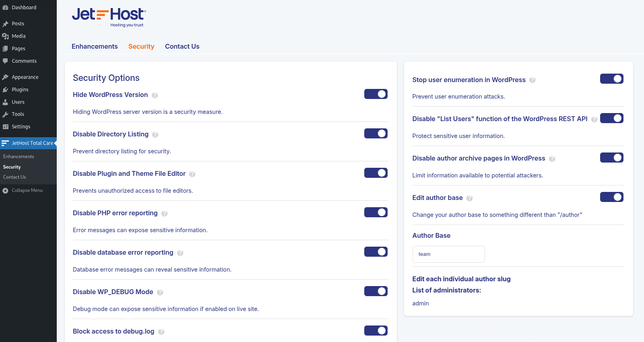Click help icon beside Disable List Users REST API
Image resolution: width=644 pixels, height=342 pixels.
594,119
